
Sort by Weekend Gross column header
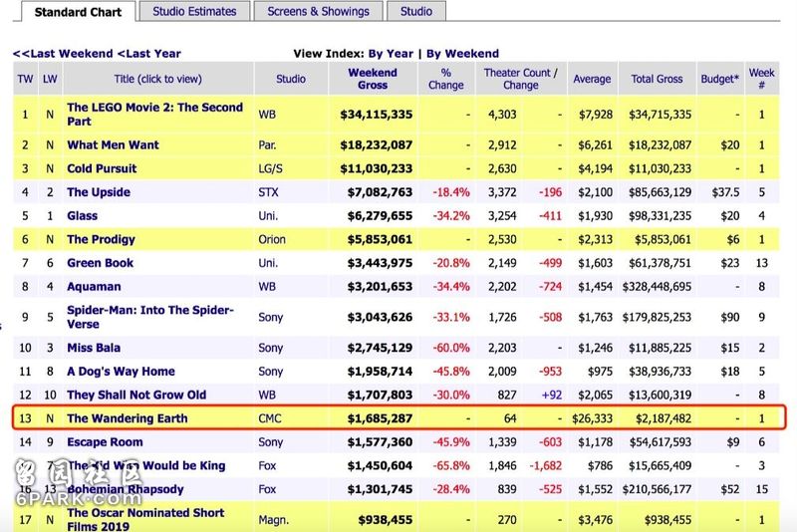[373, 79]
